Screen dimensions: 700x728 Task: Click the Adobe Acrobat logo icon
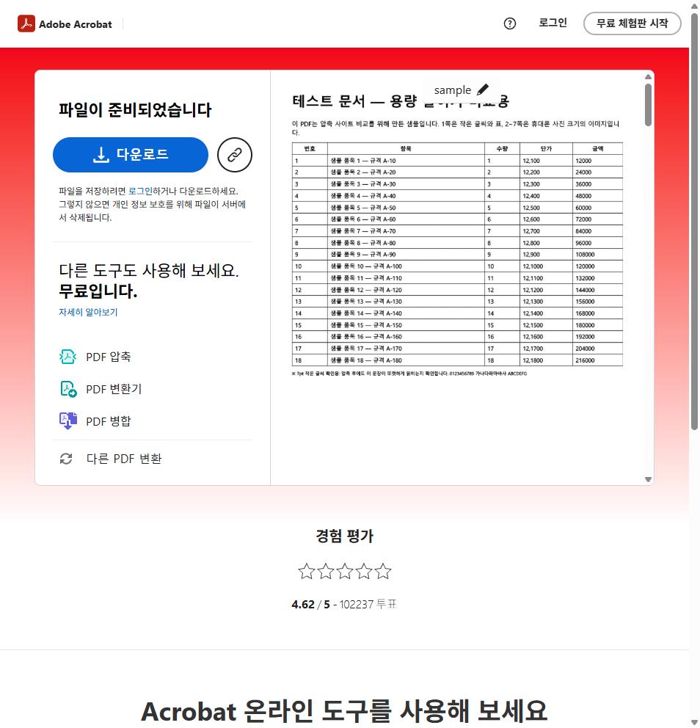point(26,23)
